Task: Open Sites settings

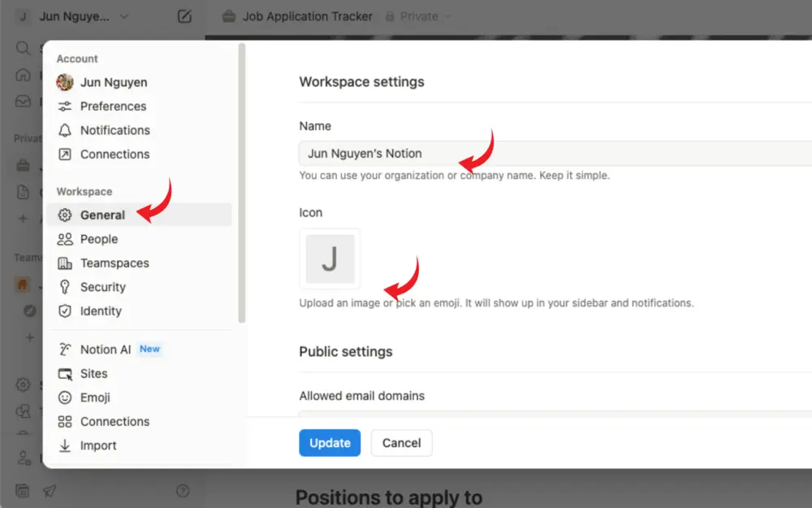Action: tap(139, 373)
